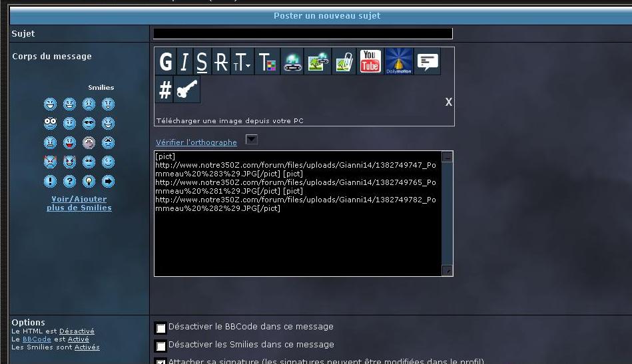Image resolution: width=632 pixels, height=364 pixels.
Task: Check 'Désactiver le BBCode dans ce message'
Action: 160,328
